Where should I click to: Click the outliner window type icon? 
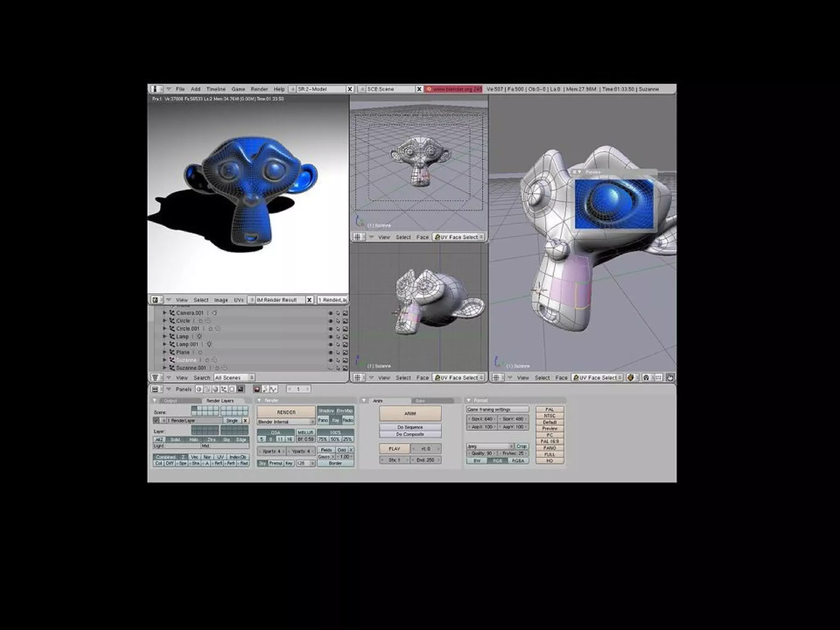(x=155, y=377)
